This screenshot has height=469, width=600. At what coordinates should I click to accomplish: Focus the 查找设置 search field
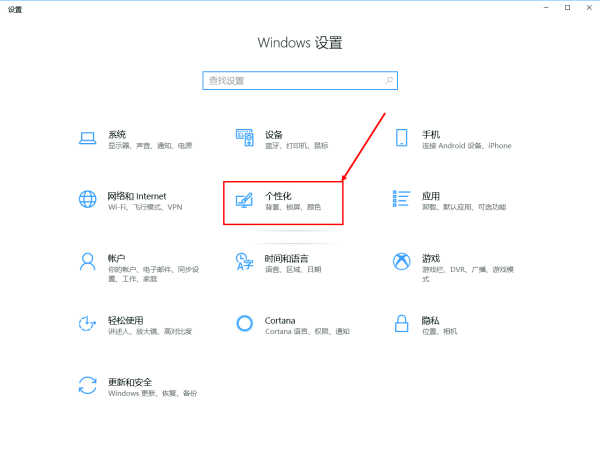coord(300,80)
